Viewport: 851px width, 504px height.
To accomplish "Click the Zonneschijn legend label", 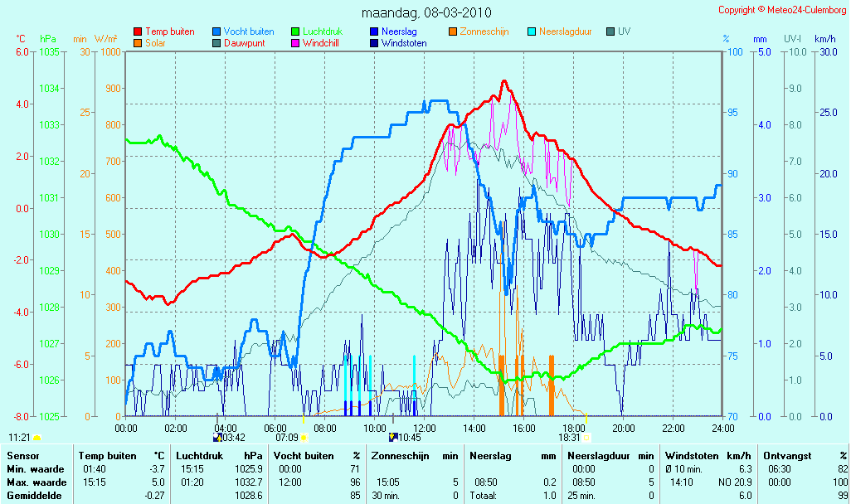I will [x=484, y=32].
